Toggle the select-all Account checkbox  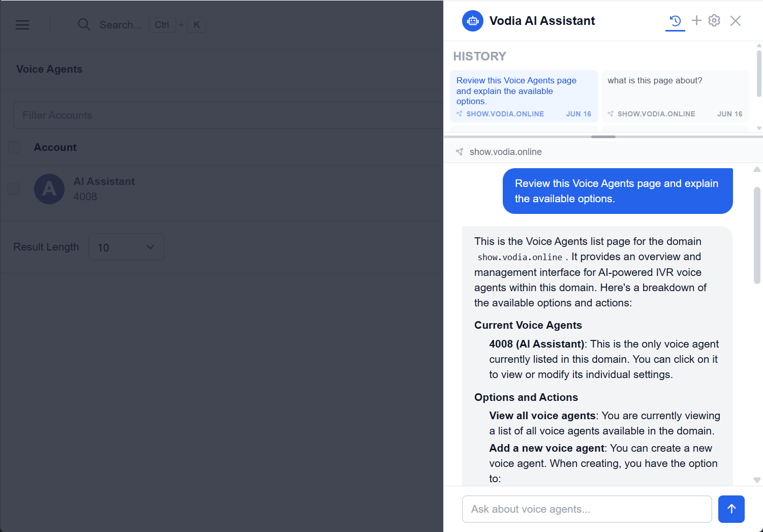point(14,147)
